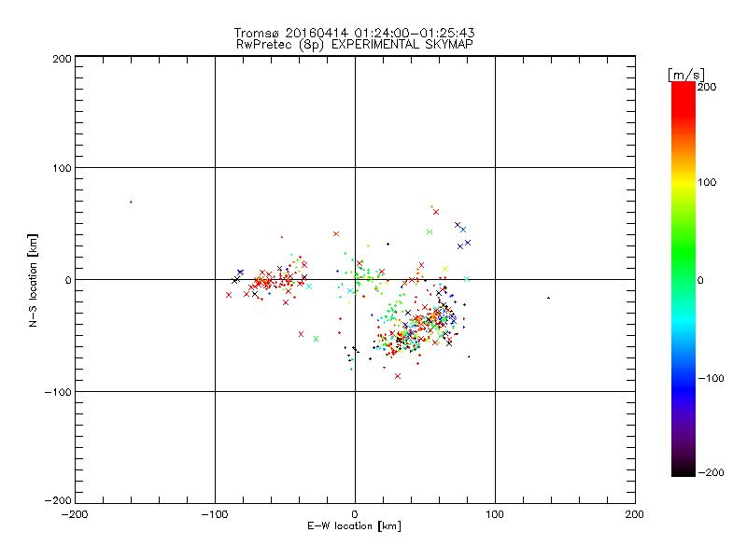Viewport: 747px width, 560px height.
Task: Click the title line 'Tromsø 20160414 01:24:00-01:25:43'
Action: click(354, 33)
